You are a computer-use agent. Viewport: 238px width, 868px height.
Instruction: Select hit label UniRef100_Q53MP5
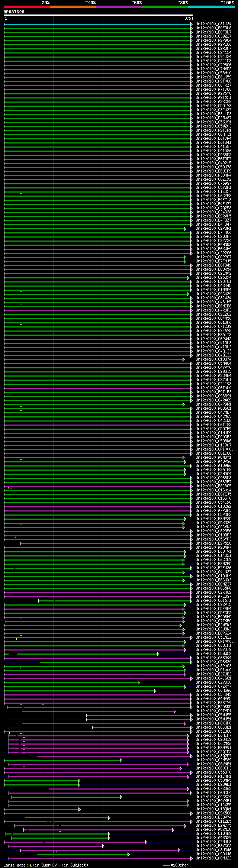[x=213, y=781]
